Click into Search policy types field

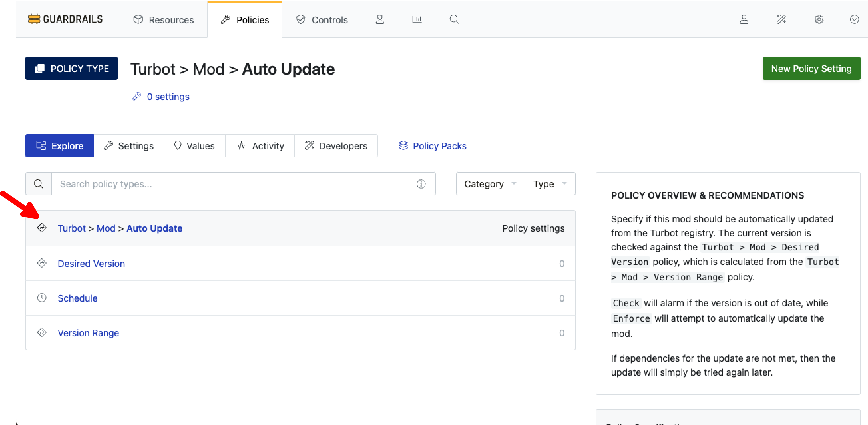pos(229,184)
